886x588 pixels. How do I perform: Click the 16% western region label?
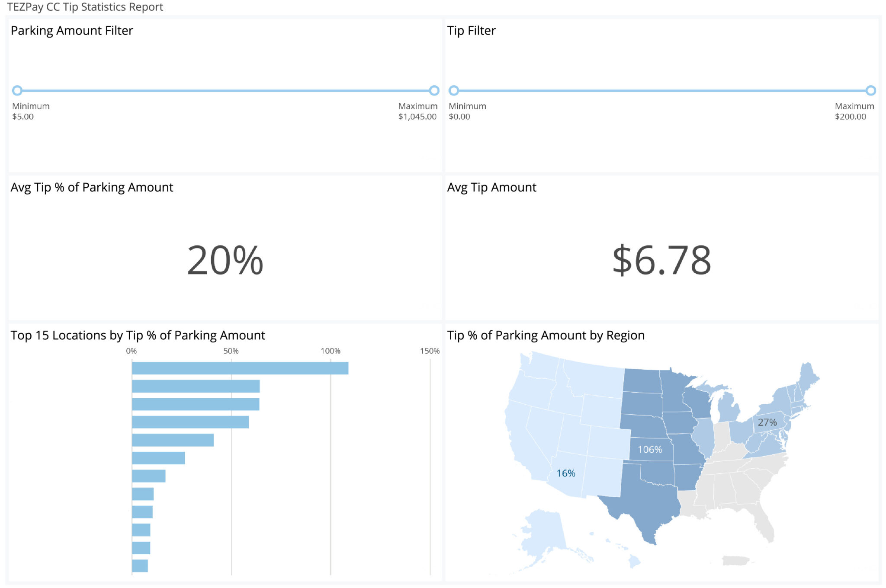(565, 473)
